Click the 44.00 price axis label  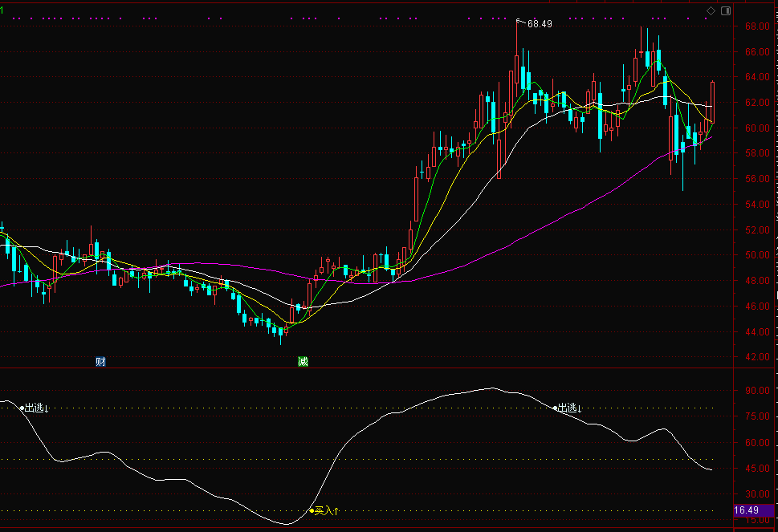coord(757,331)
